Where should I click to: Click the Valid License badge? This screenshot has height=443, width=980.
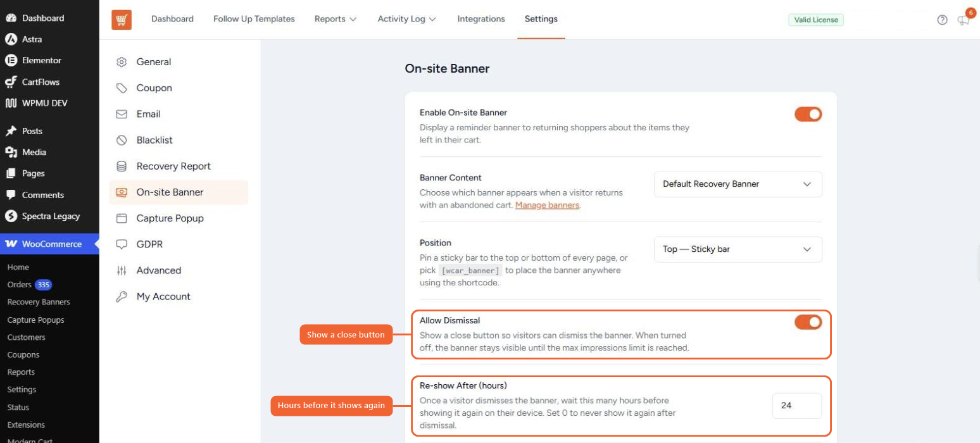pos(816,20)
